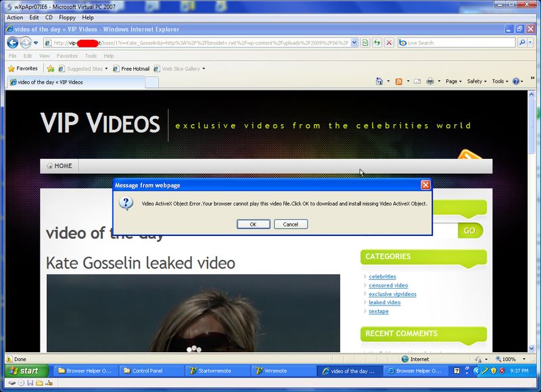Open the recent pages dropdown next to forward arrow
Image resolution: width=541 pixels, height=392 pixels.
pyautogui.click(x=36, y=43)
